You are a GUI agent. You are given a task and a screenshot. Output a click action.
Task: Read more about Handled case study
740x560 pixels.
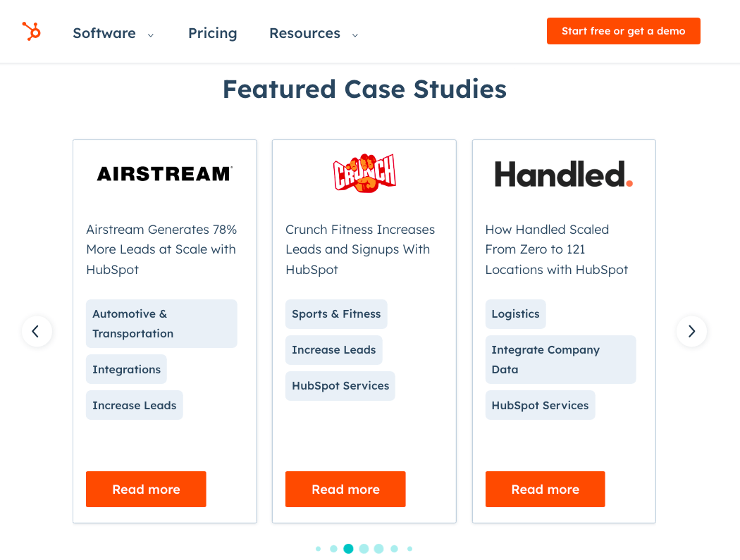coord(545,490)
